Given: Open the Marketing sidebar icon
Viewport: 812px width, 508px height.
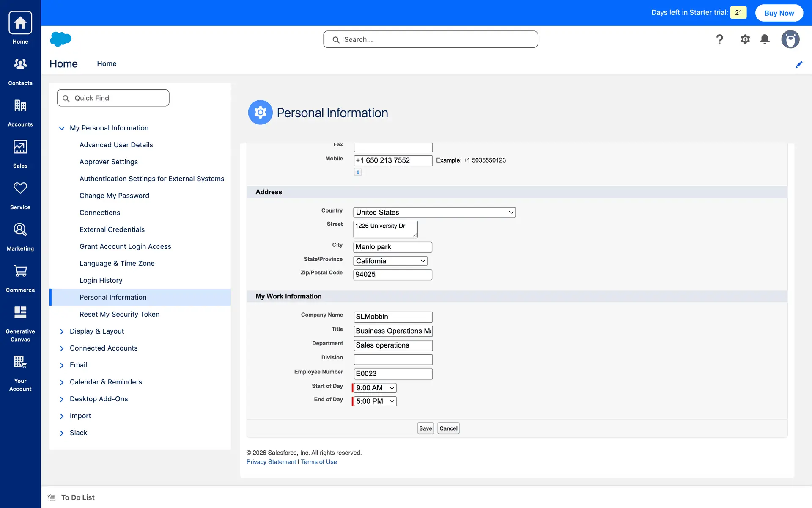Looking at the screenshot, I should coord(20,229).
